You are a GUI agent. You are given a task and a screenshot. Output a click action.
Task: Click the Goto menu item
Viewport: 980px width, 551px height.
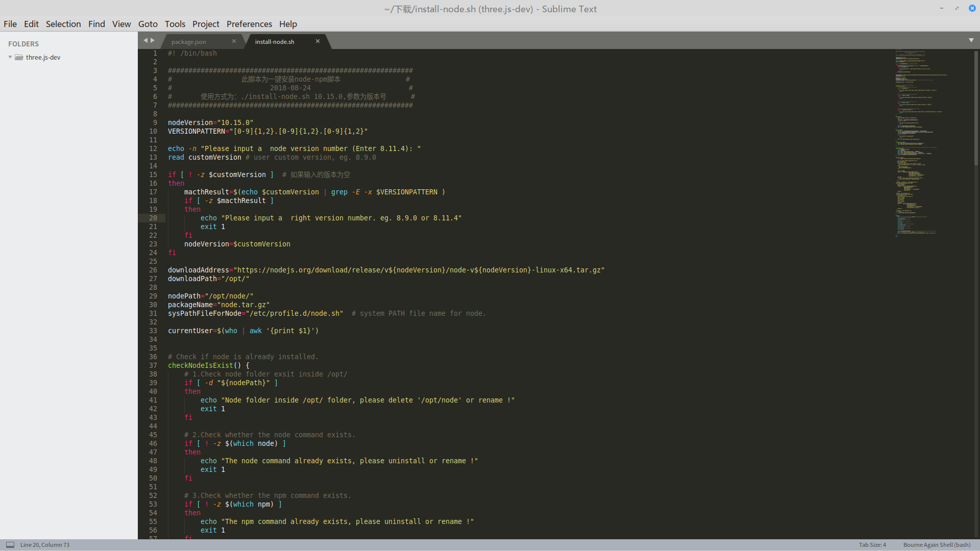[148, 23]
